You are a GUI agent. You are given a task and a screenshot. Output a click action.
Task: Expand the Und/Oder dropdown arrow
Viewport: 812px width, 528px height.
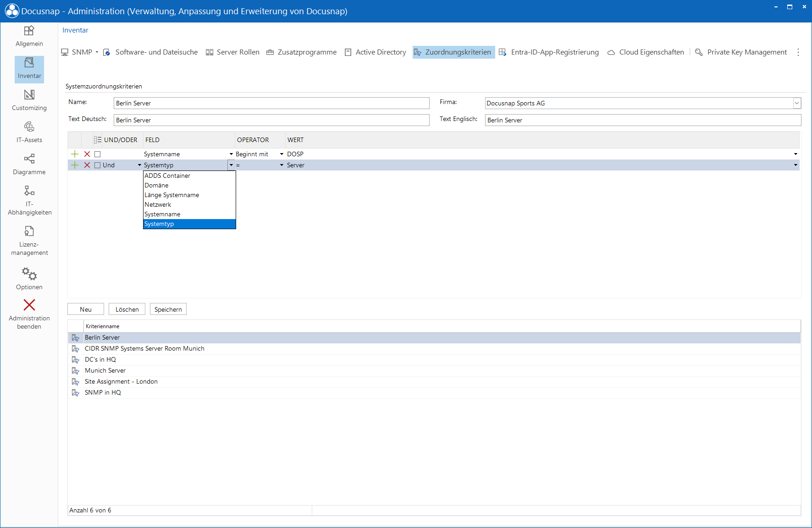click(139, 165)
